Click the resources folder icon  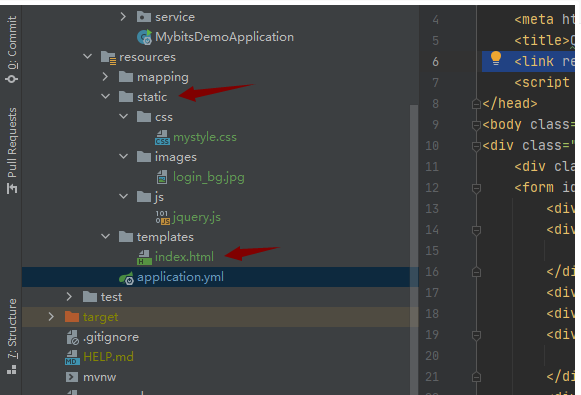(109, 57)
